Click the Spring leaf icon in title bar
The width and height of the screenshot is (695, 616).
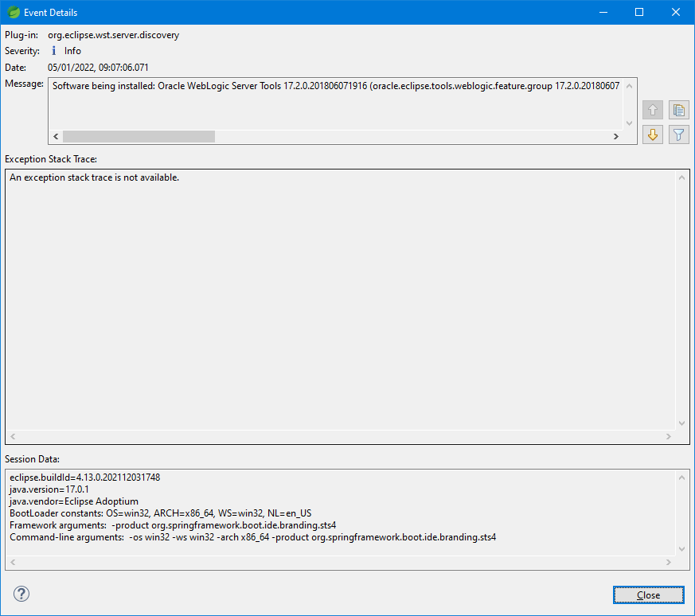[14, 13]
